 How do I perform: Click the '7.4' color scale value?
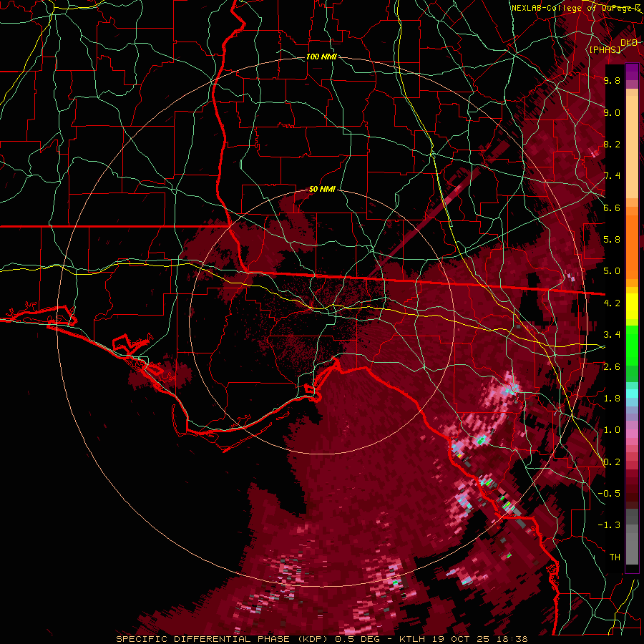coord(612,176)
